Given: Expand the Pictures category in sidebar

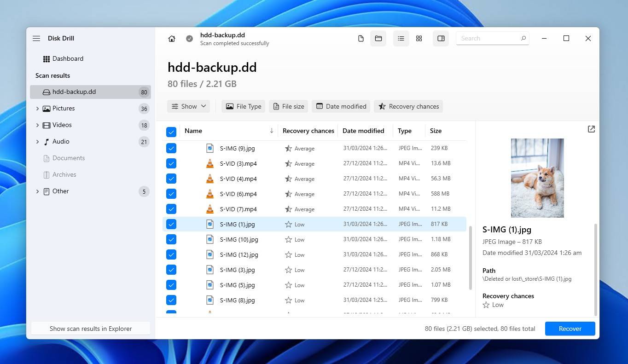Looking at the screenshot, I should point(38,108).
